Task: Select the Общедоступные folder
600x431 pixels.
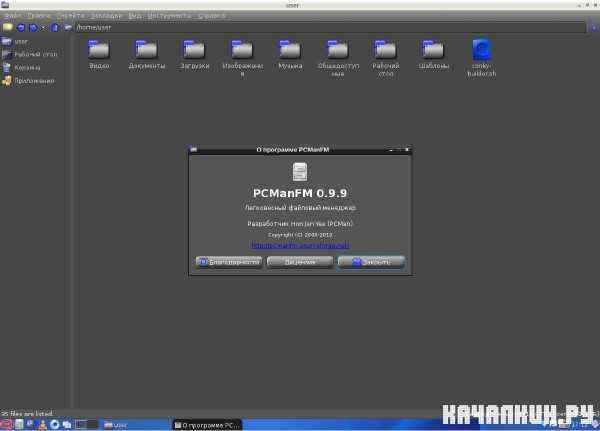Action: click(x=338, y=58)
